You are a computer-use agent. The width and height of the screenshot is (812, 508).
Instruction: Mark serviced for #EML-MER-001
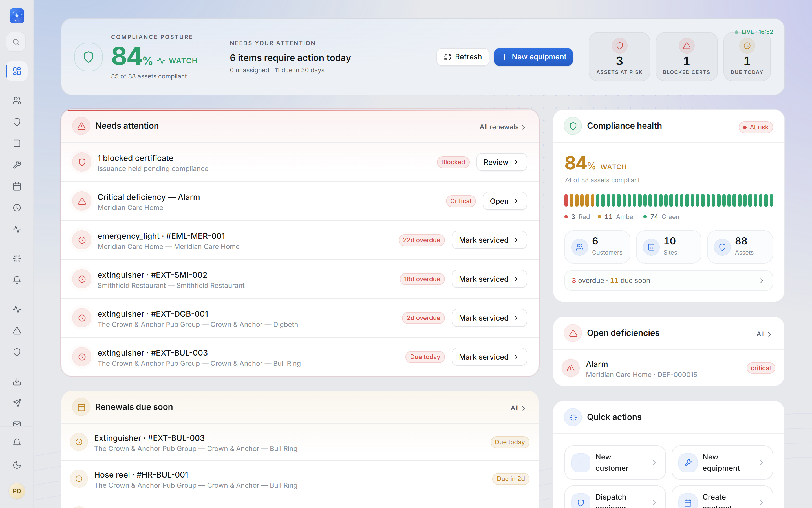point(489,240)
